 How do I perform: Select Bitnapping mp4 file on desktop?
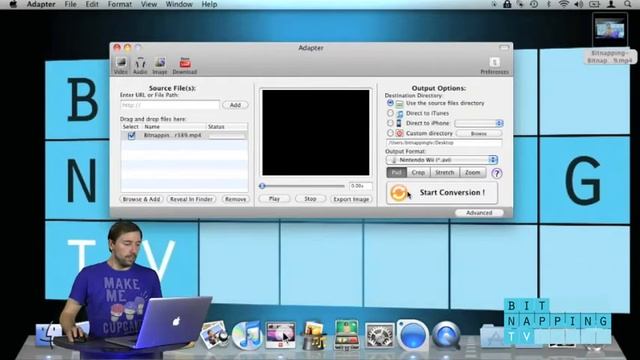[610, 39]
